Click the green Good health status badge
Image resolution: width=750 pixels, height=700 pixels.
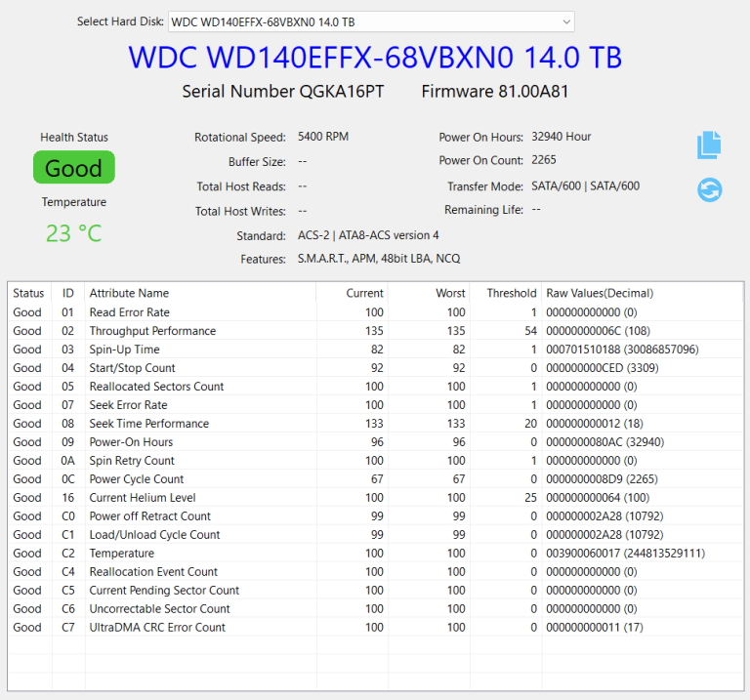[73, 167]
